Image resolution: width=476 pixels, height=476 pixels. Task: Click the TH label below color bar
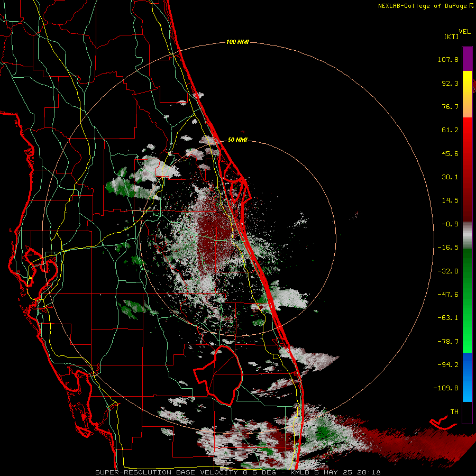tap(454, 412)
